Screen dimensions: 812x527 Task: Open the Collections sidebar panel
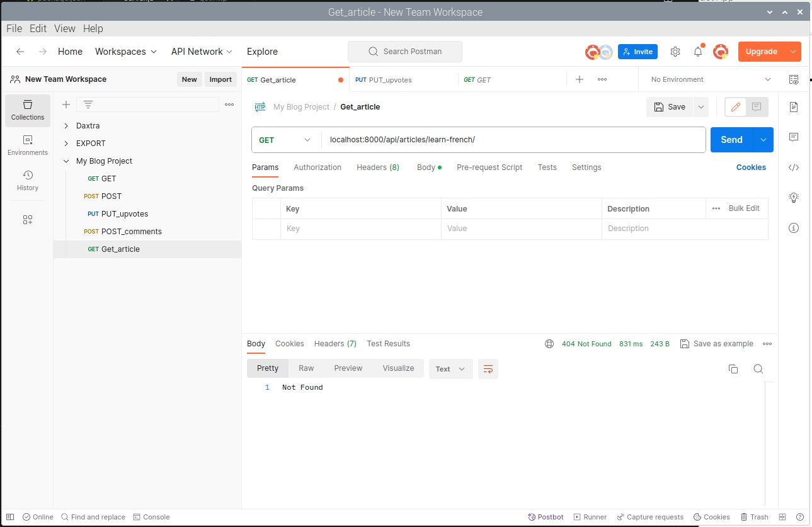pyautogui.click(x=28, y=110)
